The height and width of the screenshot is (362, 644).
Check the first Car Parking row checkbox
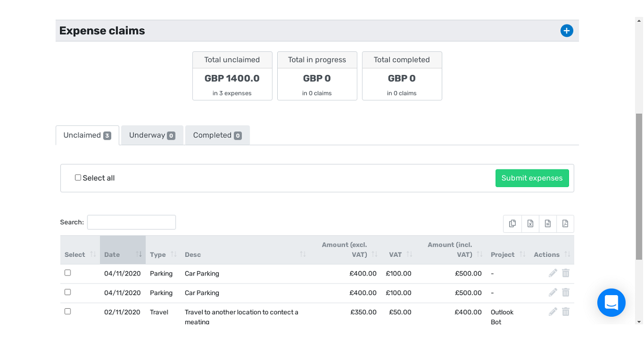click(x=67, y=273)
